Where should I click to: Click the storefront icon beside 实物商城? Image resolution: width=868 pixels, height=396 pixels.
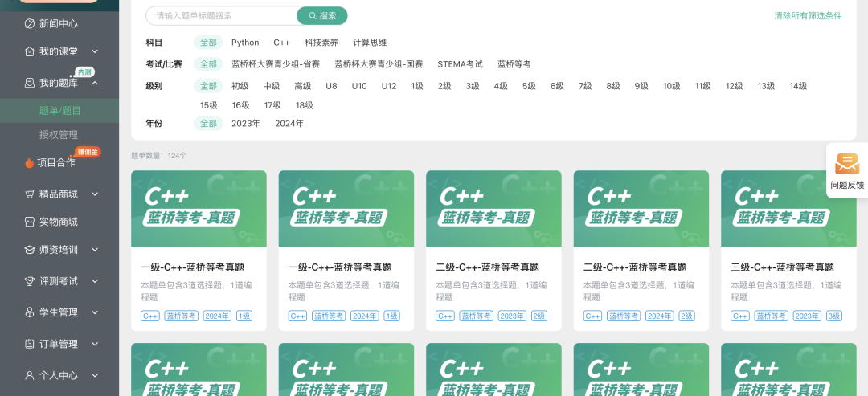30,222
